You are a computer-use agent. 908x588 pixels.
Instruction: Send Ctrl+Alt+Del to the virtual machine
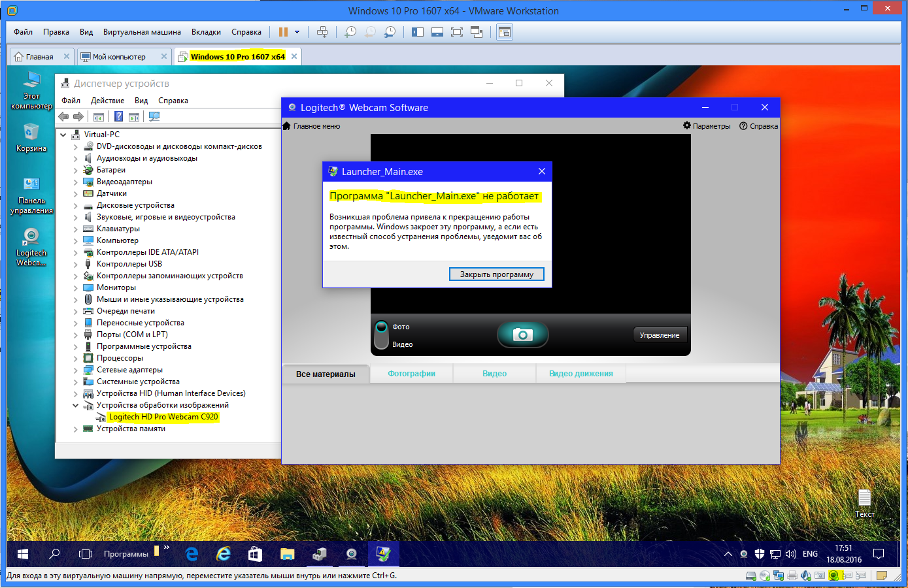(x=322, y=32)
